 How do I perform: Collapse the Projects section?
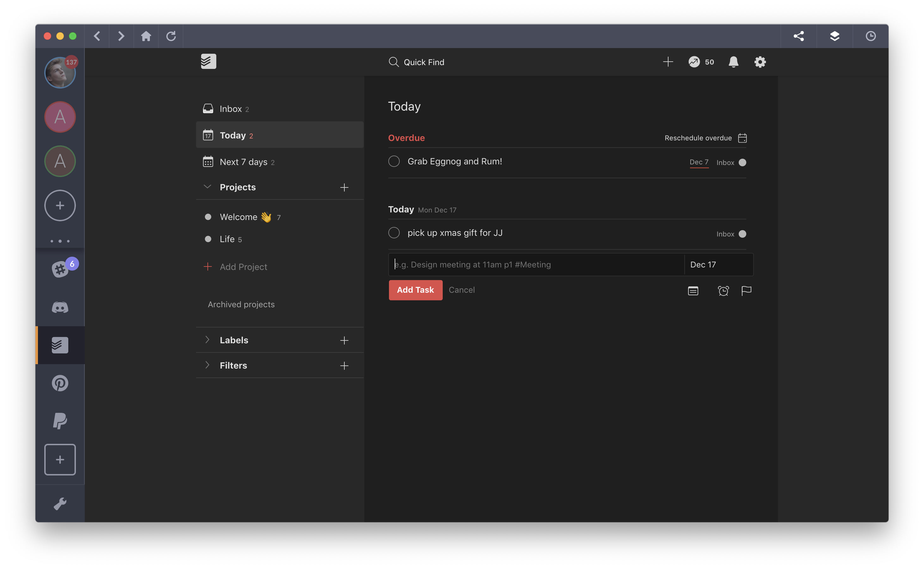(207, 187)
